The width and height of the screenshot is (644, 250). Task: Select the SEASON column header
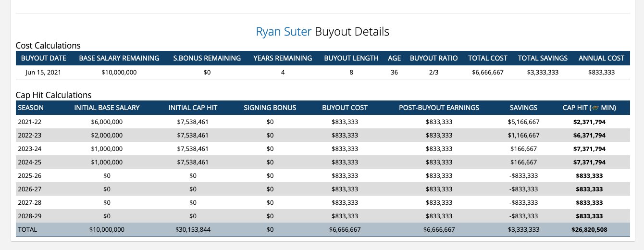coord(31,108)
